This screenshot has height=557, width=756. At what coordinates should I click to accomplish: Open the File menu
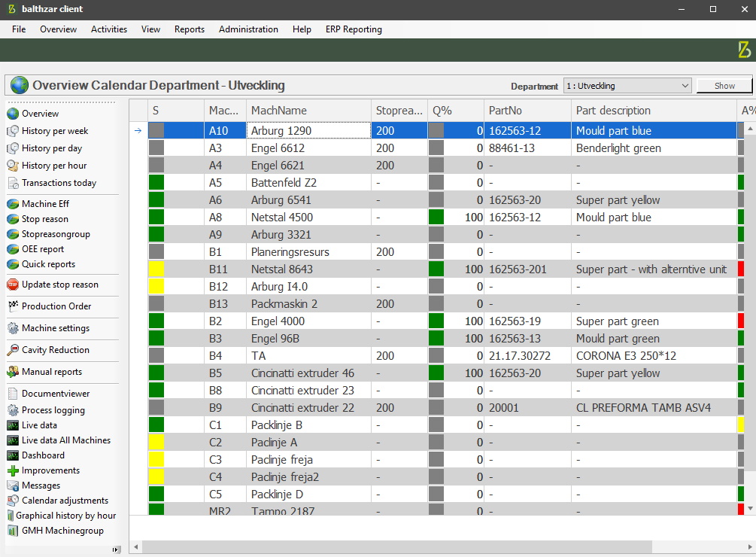(19, 29)
